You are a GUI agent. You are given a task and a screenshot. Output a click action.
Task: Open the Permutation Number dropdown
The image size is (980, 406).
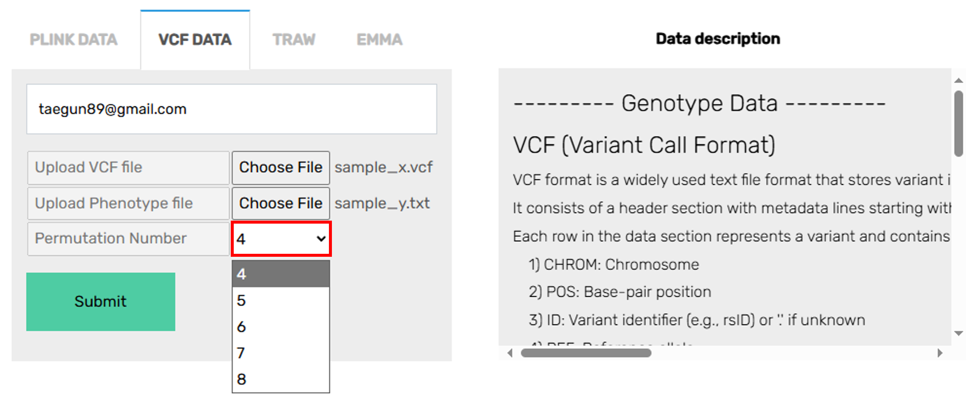(x=281, y=239)
